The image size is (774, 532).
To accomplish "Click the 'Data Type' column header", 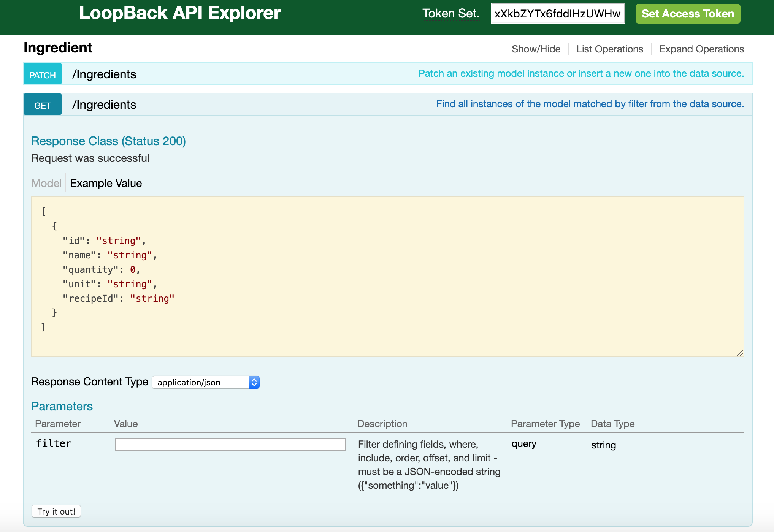I will [612, 424].
